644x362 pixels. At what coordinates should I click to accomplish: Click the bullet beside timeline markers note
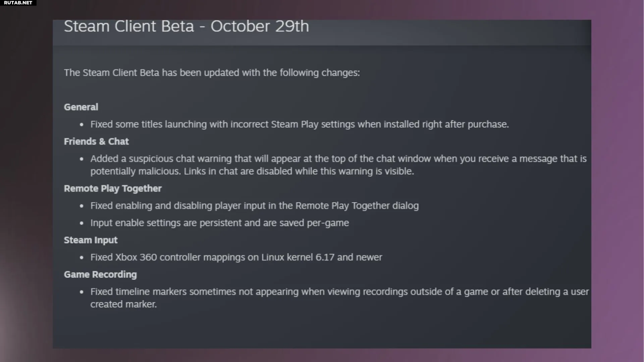[82, 292]
